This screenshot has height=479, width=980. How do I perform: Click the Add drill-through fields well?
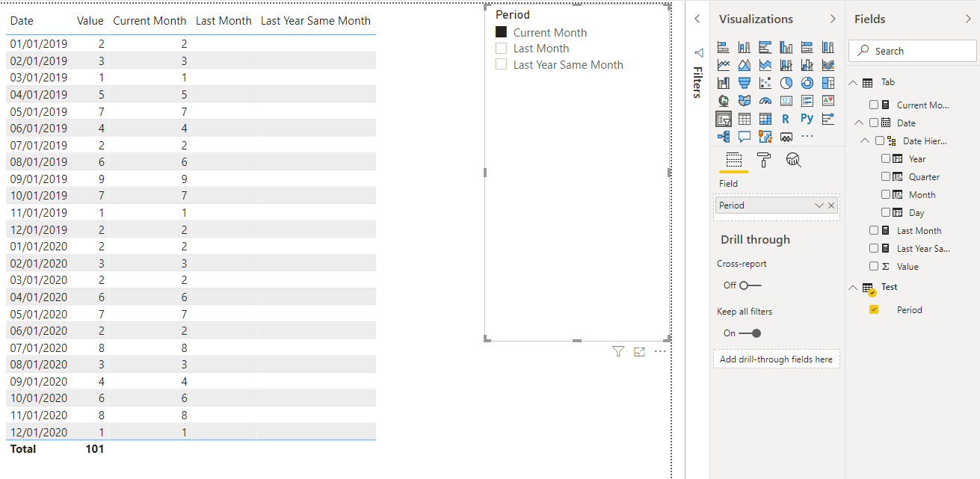[x=776, y=359]
